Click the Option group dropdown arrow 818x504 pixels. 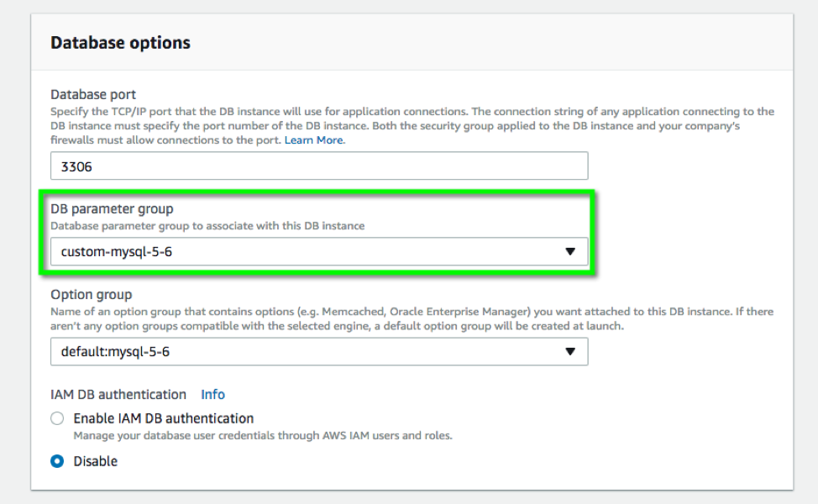[x=570, y=352]
